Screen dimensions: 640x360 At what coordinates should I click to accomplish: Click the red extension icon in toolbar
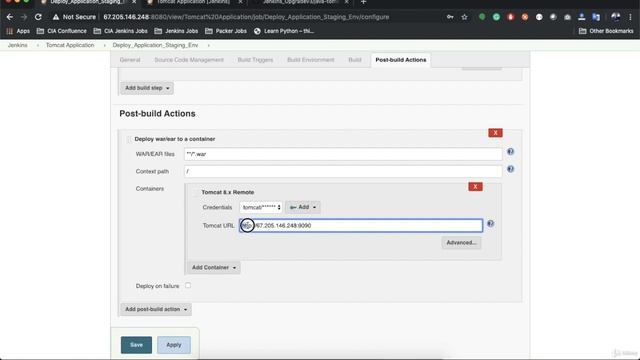(511, 17)
